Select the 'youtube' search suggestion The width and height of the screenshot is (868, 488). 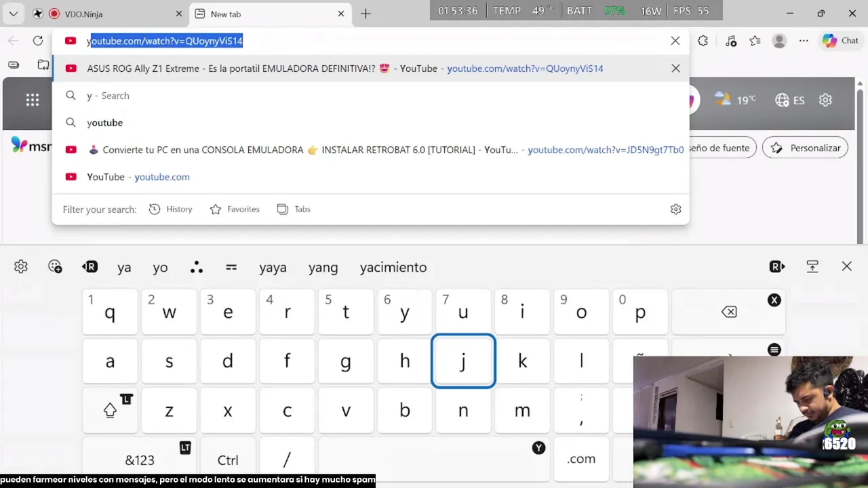tap(370, 123)
